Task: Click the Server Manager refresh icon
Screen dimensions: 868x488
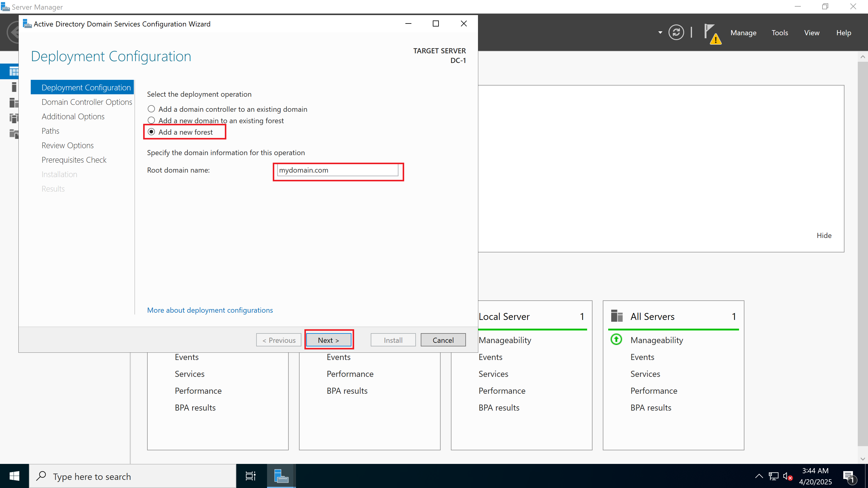Action: coord(676,33)
